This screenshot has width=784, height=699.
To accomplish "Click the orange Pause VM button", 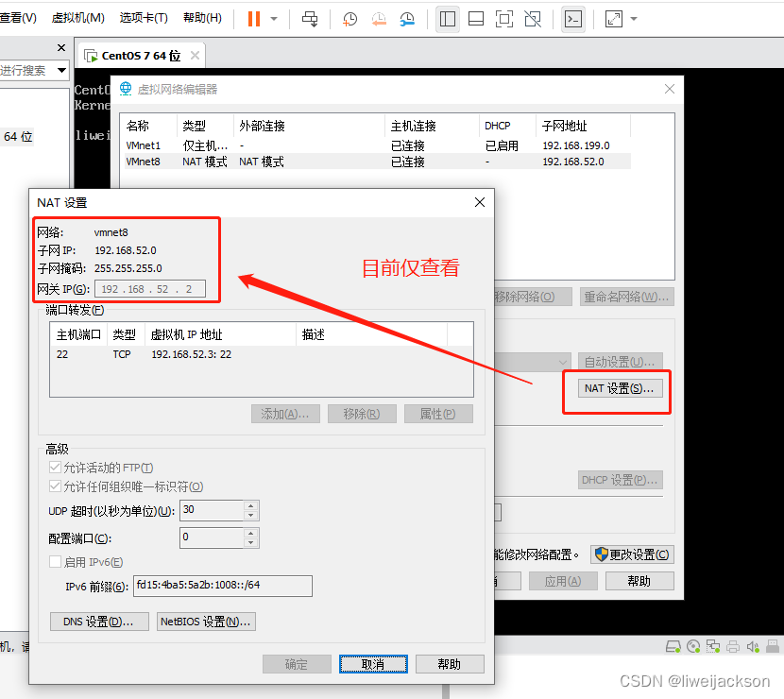I will (254, 19).
